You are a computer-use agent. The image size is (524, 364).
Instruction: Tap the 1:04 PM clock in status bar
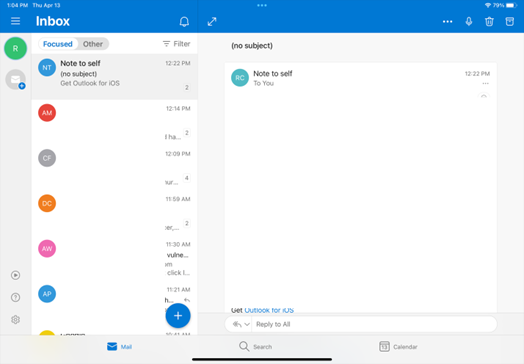(x=17, y=5)
